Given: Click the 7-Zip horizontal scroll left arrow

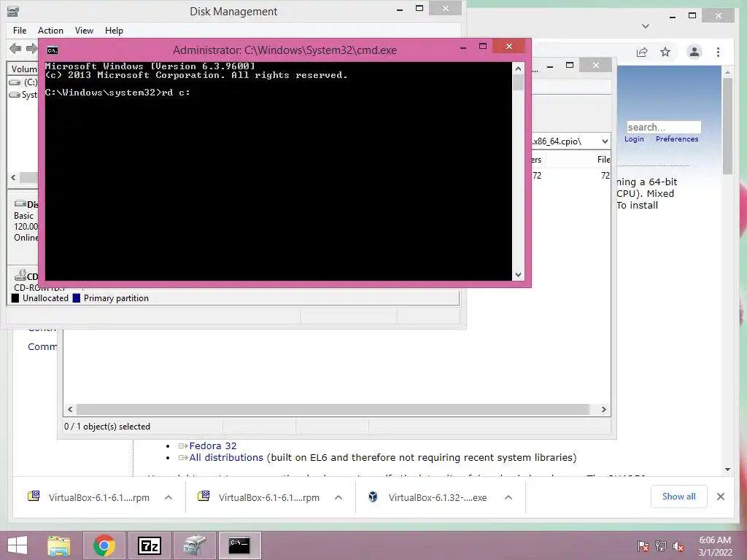Looking at the screenshot, I should (x=70, y=410).
